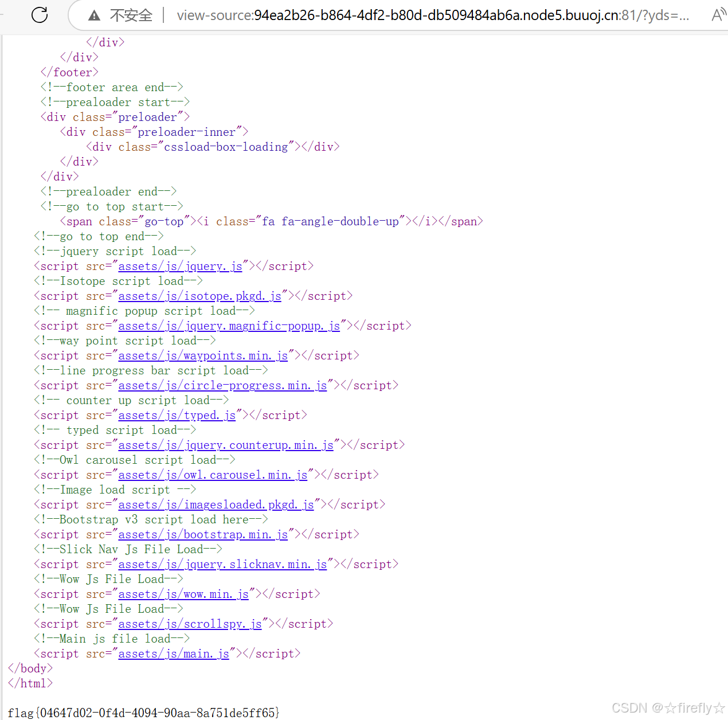Click the <!--prealoader start--> comment

click(x=115, y=102)
